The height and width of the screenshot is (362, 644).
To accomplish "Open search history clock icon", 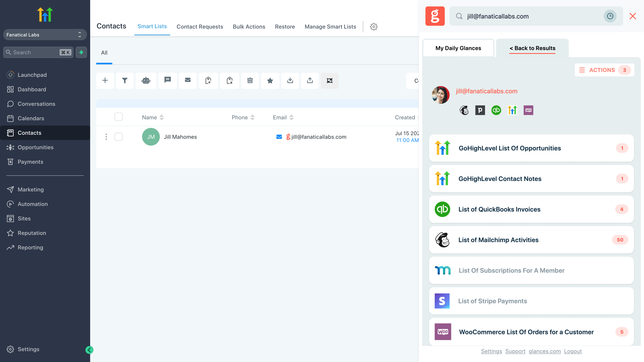I will (x=610, y=16).
